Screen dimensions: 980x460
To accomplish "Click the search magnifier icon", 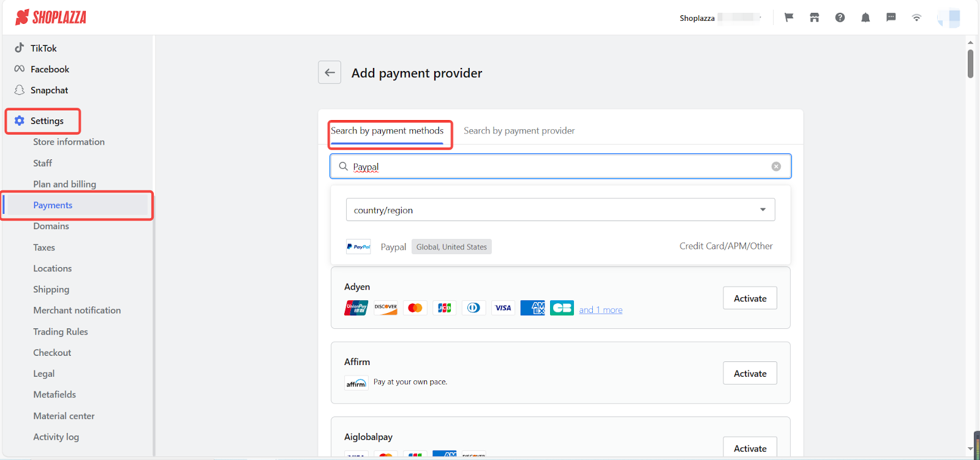I will [344, 166].
